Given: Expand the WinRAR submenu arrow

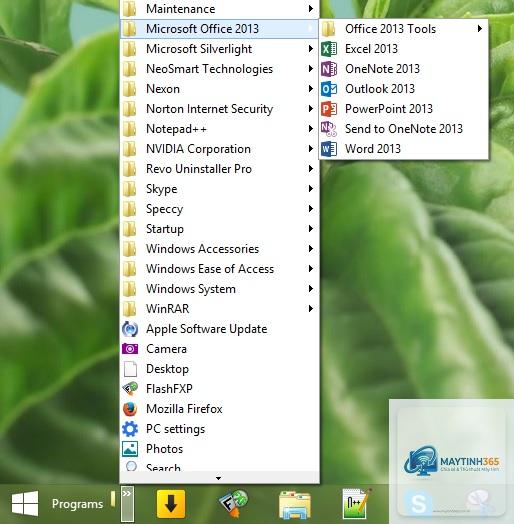Looking at the screenshot, I should (311, 309).
